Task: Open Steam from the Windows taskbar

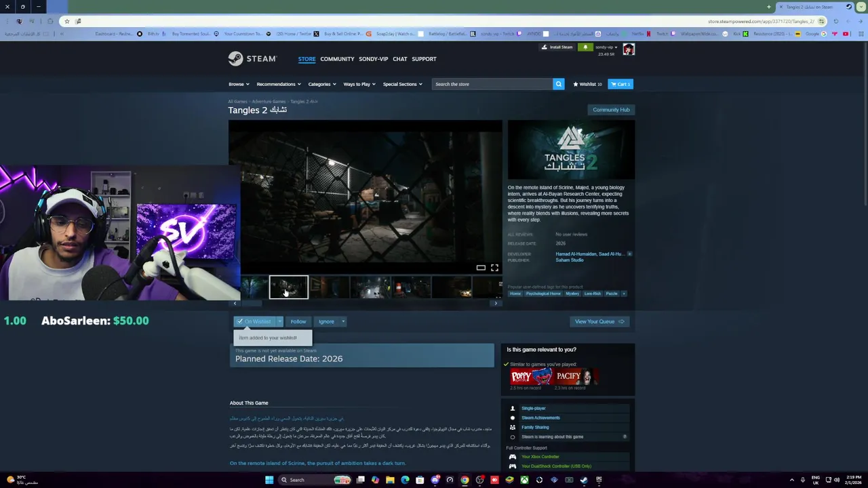Action: (584, 480)
